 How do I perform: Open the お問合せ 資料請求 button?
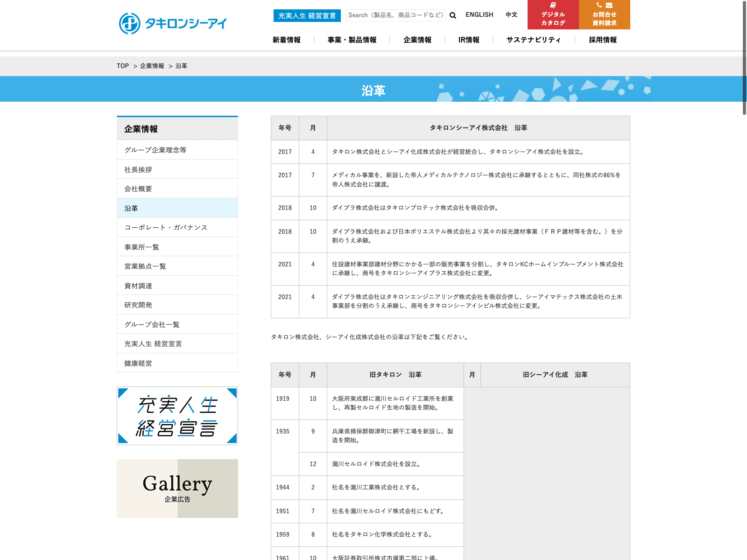tap(605, 14)
